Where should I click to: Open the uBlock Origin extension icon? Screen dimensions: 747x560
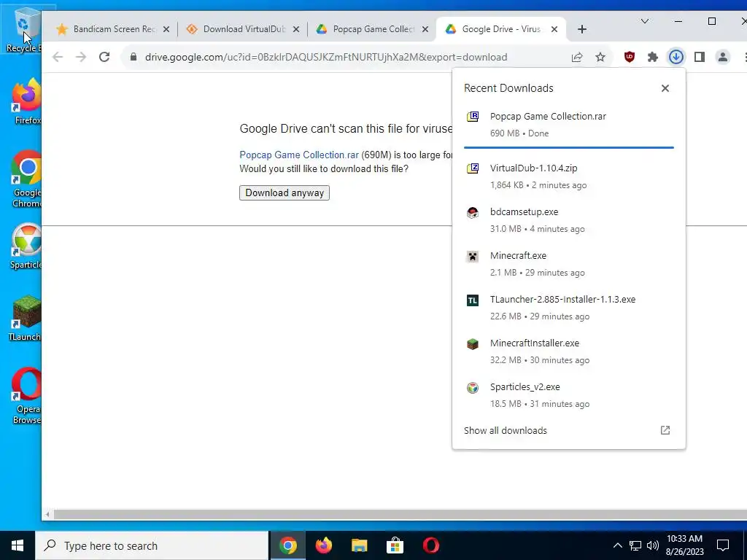(630, 57)
